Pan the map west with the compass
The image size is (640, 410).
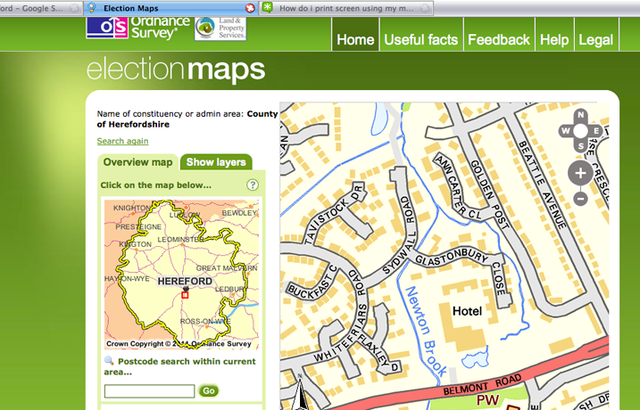point(566,130)
